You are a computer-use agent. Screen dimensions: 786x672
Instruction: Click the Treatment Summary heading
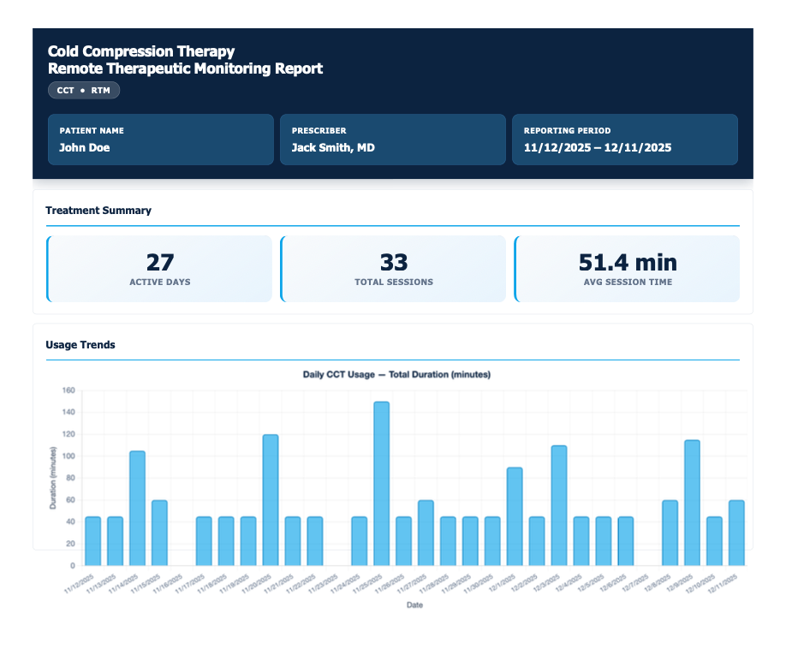click(x=98, y=210)
